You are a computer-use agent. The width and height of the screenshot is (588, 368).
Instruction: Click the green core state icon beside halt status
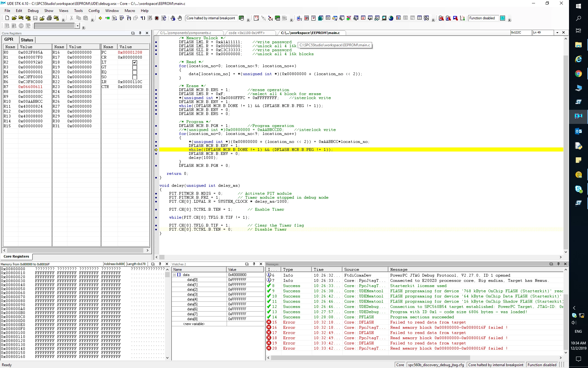click(x=241, y=18)
